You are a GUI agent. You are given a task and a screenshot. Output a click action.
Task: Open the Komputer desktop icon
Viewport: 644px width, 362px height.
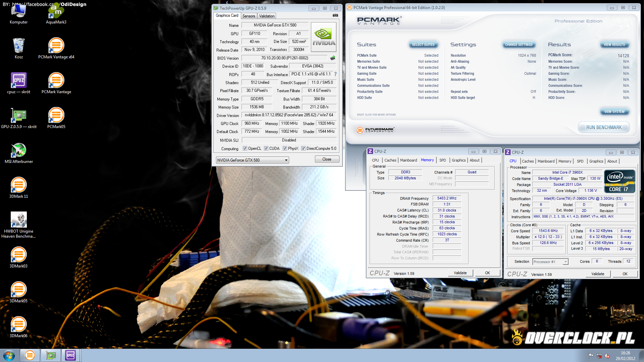pyautogui.click(x=18, y=14)
